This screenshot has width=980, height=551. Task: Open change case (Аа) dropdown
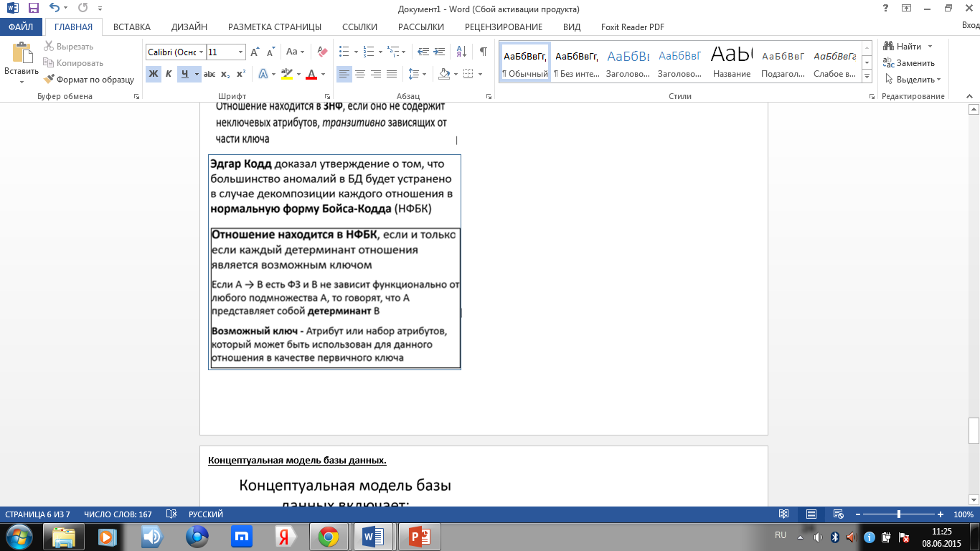(295, 52)
